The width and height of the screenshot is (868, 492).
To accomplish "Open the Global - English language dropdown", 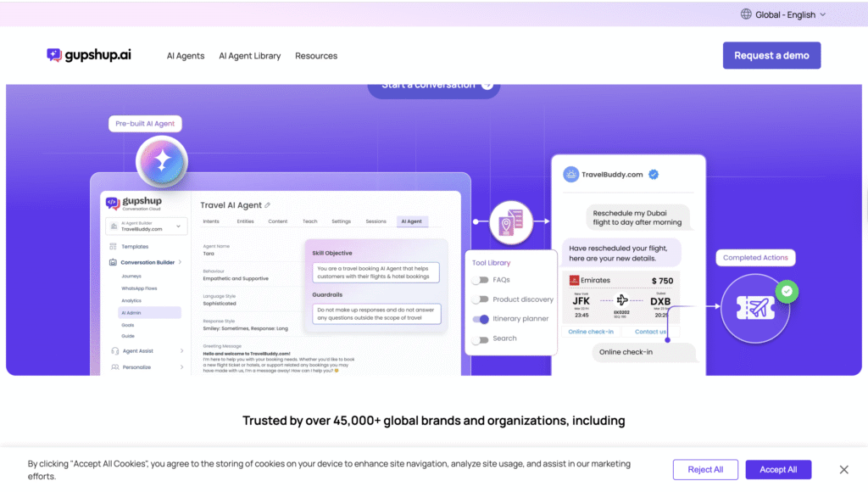I will [783, 14].
